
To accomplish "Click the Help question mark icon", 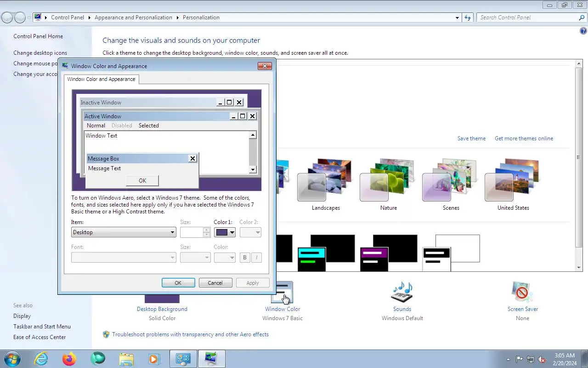I will click(583, 31).
